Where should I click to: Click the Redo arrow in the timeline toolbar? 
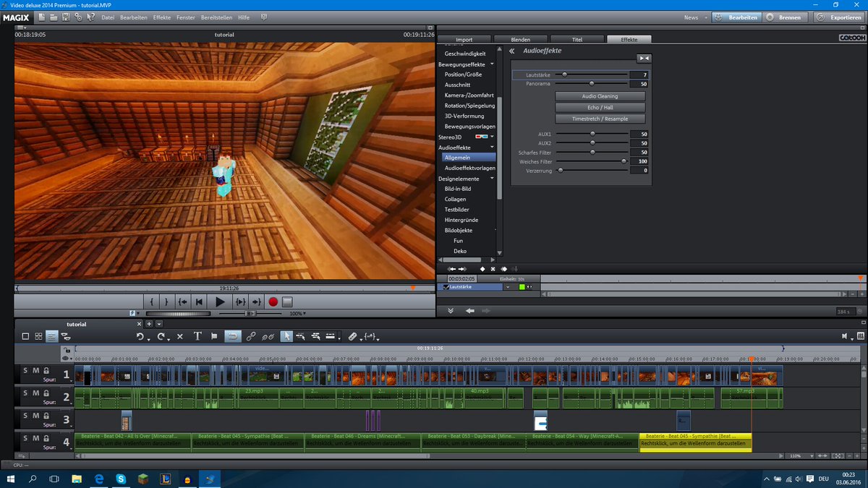161,336
